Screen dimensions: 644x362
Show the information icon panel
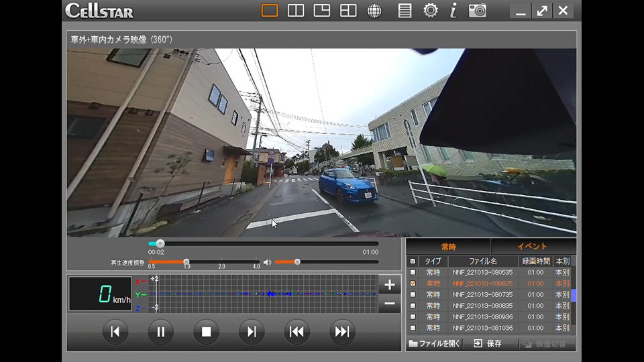[453, 11]
